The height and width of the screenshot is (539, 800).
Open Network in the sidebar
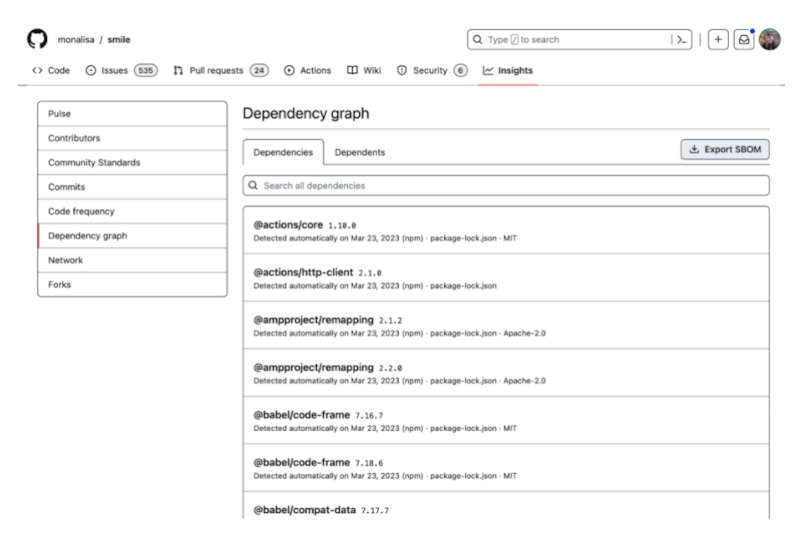coord(132,260)
